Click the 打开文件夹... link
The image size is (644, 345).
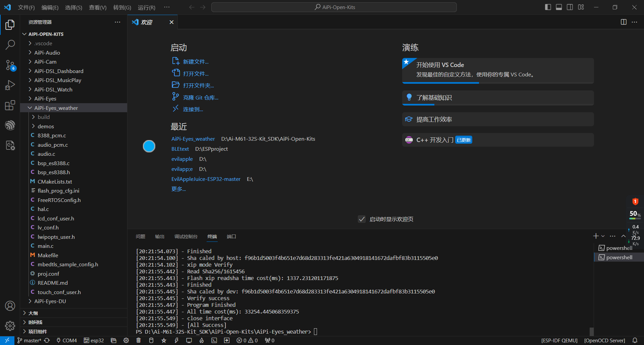click(198, 85)
